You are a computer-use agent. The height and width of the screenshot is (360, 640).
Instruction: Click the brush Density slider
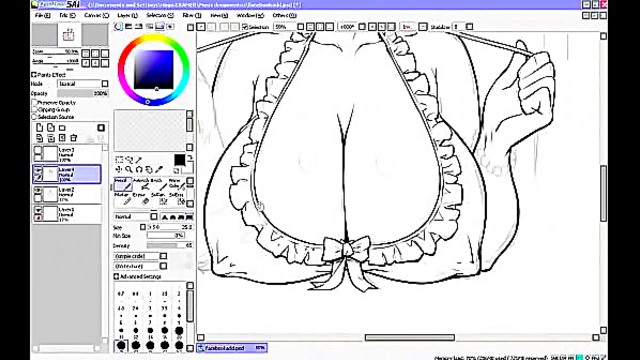click(x=170, y=246)
